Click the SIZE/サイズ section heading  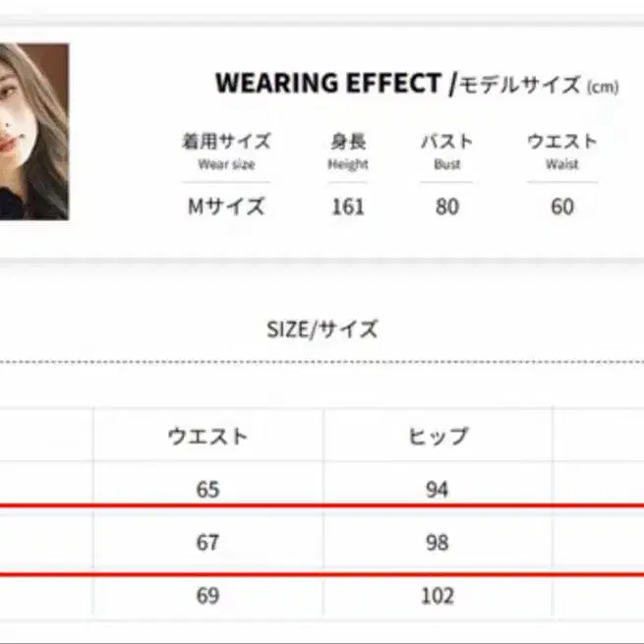(322, 329)
